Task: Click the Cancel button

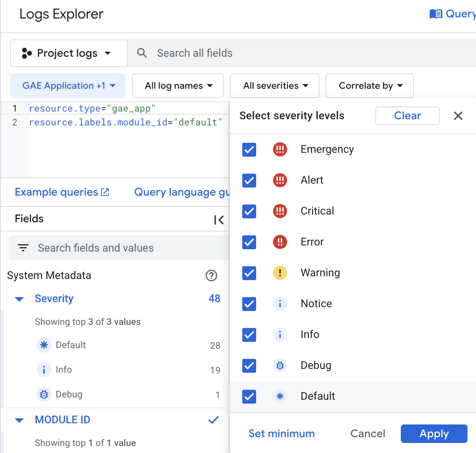Action: (368, 434)
